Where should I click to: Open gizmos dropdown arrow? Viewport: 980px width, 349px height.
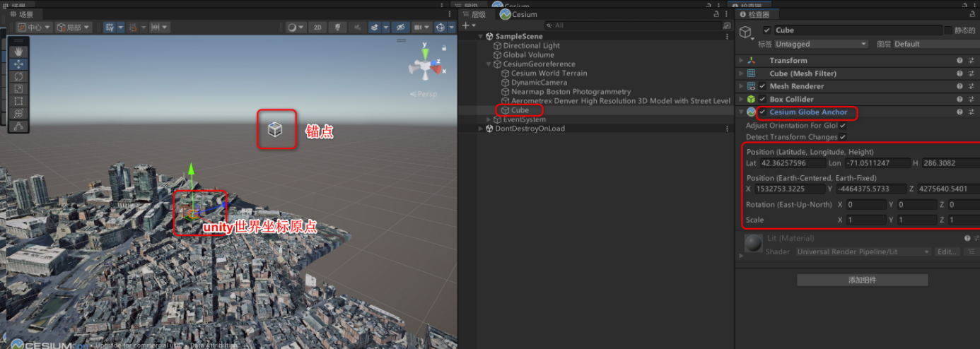point(453,28)
